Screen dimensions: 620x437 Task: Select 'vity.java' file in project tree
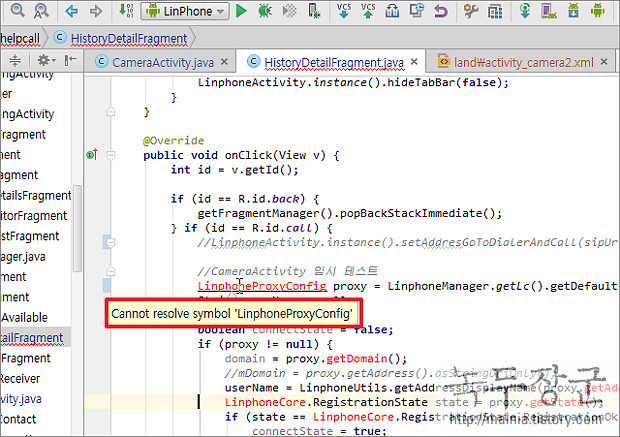click(x=21, y=399)
